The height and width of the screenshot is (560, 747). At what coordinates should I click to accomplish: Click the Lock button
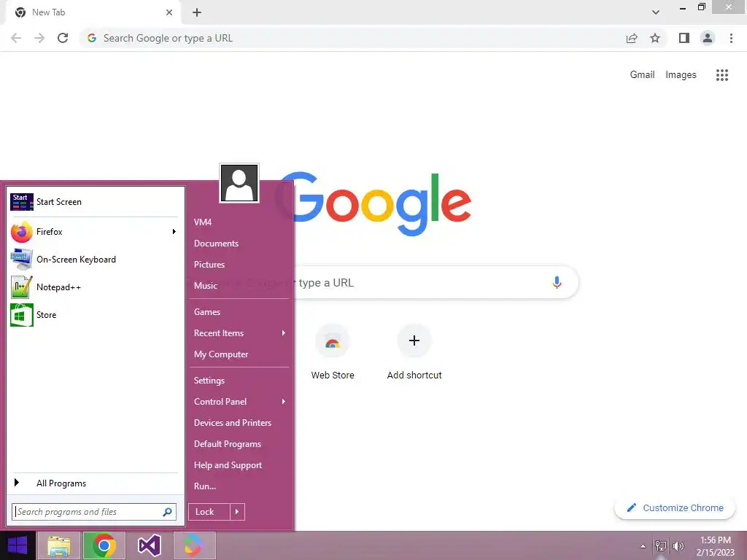209,512
